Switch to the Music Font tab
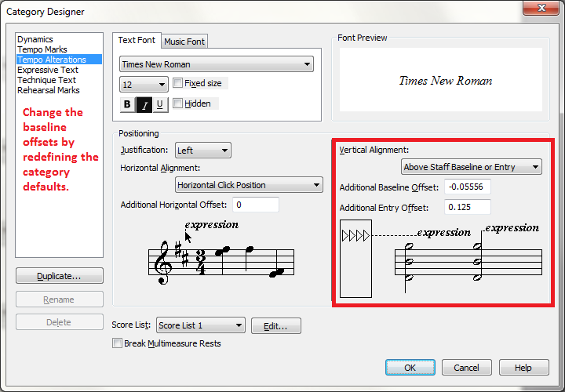565x392 pixels. [185, 42]
